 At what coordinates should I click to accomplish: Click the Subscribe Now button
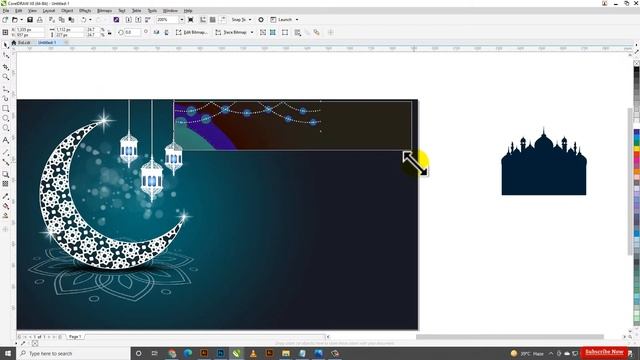[604, 352]
